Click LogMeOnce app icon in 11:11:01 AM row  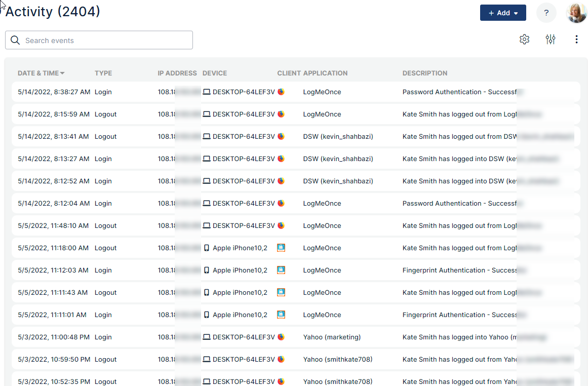tap(281, 315)
